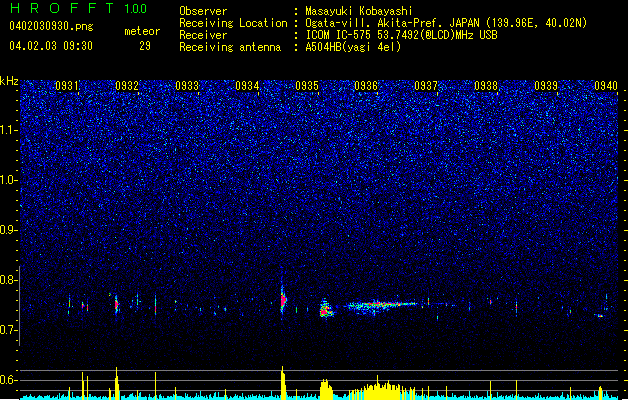Click the 0934 time marker
The height and width of the screenshot is (400, 629).
(247, 86)
